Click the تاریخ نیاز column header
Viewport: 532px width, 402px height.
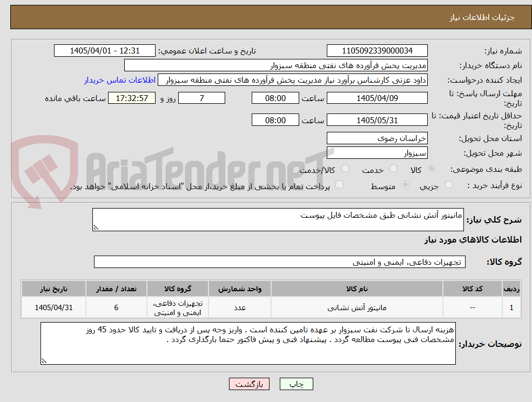53,289
